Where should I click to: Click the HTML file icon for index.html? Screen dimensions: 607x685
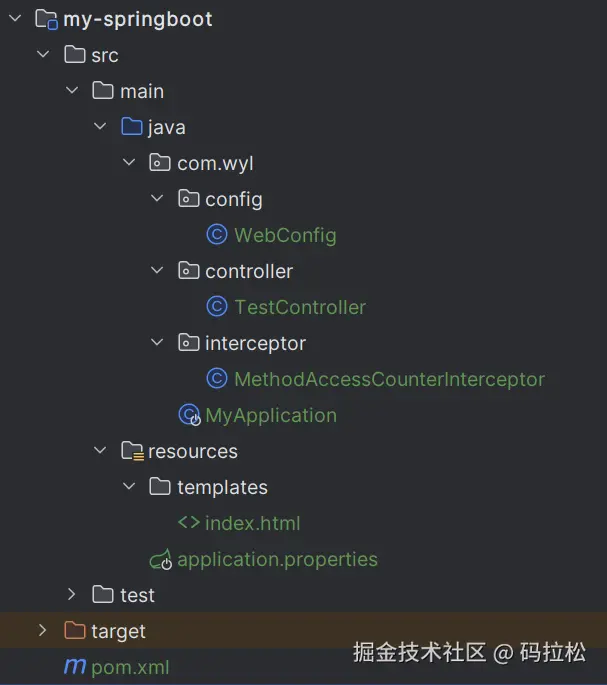click(x=188, y=523)
